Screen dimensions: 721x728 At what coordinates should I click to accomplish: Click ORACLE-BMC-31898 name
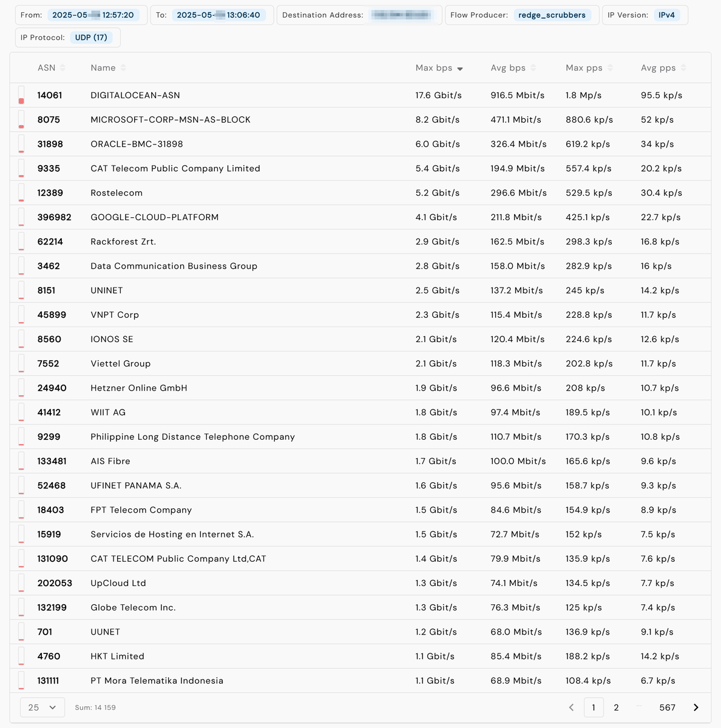coord(137,144)
